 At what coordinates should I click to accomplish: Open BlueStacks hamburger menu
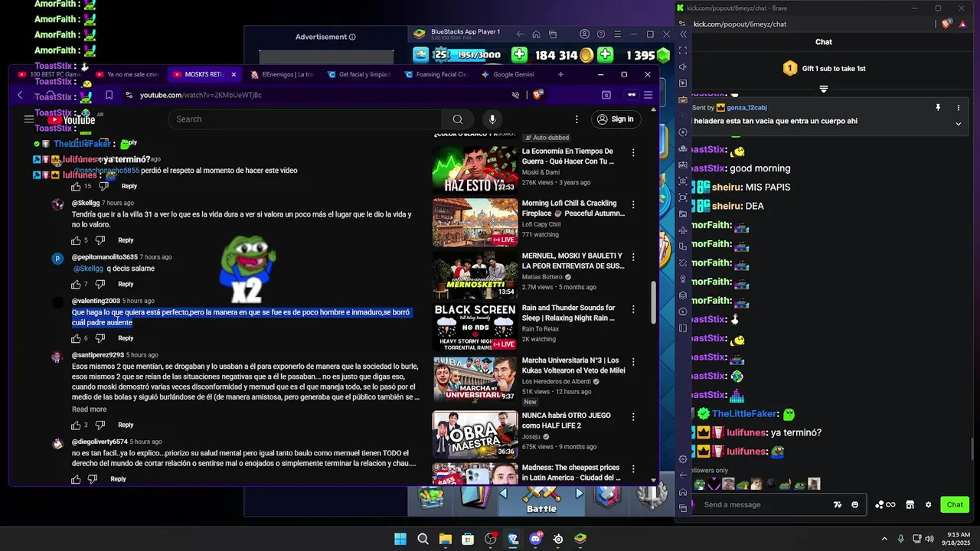(x=617, y=34)
